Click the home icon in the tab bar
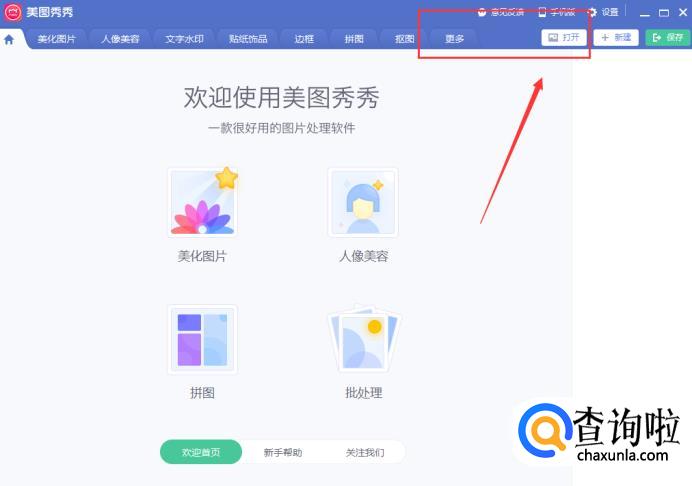The height and width of the screenshot is (486, 692). (9, 40)
